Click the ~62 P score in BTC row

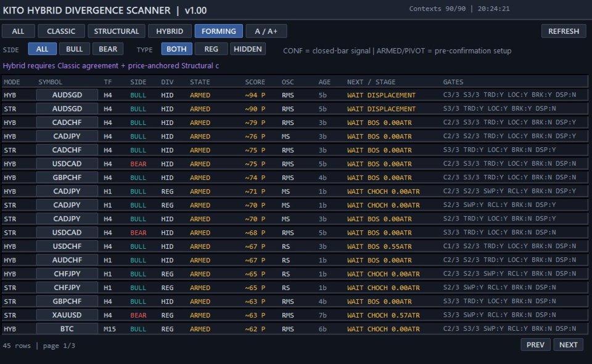(x=255, y=329)
